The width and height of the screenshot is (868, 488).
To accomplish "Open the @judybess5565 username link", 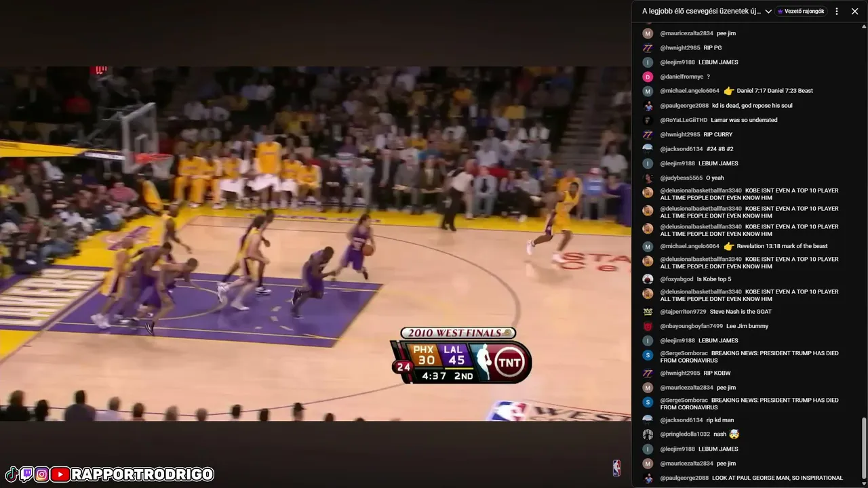I will coord(683,178).
